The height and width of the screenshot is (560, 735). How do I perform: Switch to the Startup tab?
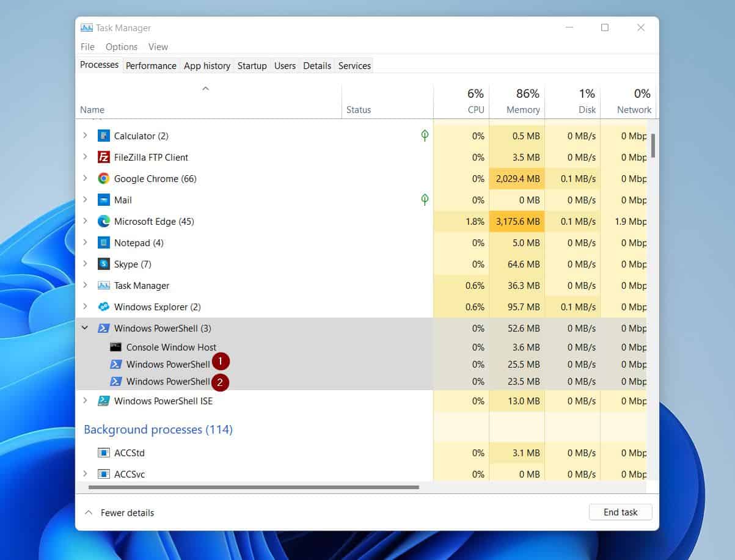(x=252, y=65)
